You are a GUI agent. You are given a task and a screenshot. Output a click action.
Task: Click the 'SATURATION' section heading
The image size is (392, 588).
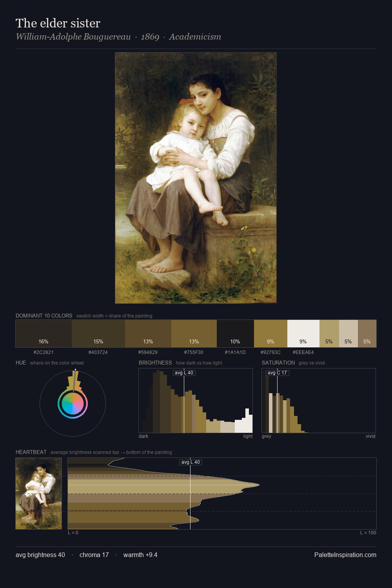tap(278, 363)
